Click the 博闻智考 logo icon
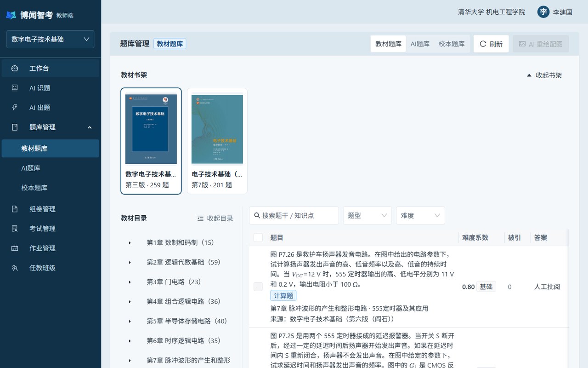 [x=11, y=15]
